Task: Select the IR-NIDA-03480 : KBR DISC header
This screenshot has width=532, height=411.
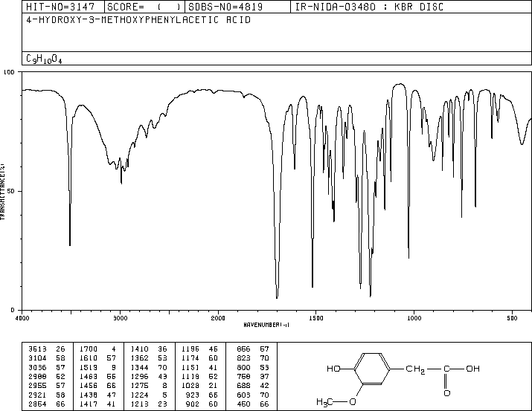Action: pyautogui.click(x=369, y=7)
